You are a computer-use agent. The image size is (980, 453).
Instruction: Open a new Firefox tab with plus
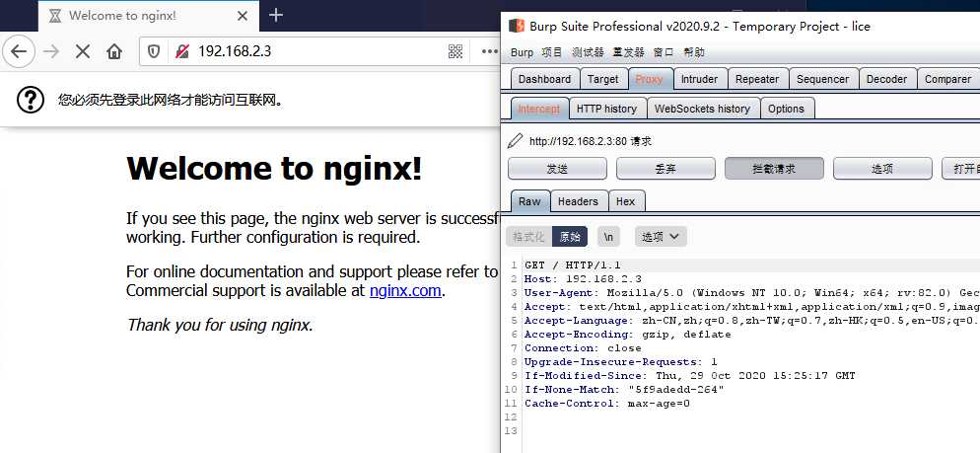pyautogui.click(x=276, y=15)
